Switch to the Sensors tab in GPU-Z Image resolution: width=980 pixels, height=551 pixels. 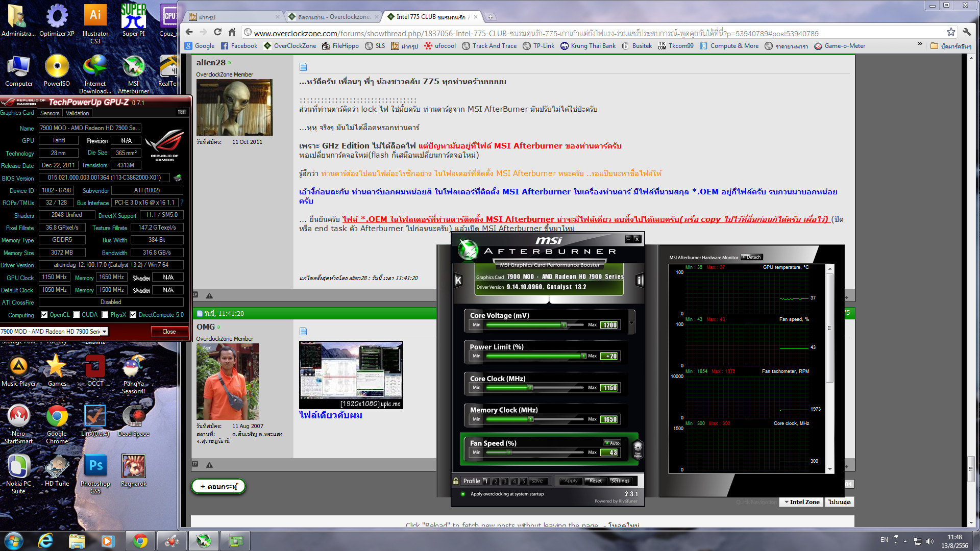coord(50,113)
